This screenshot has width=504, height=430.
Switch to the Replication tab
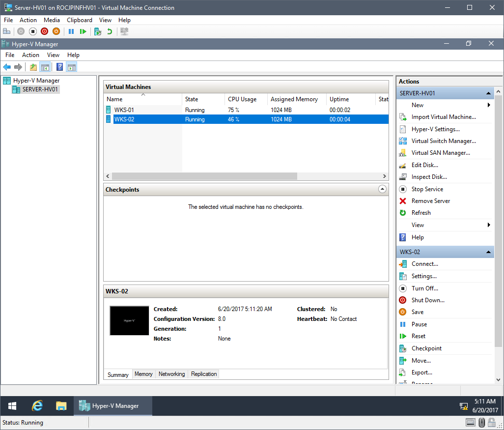click(204, 374)
